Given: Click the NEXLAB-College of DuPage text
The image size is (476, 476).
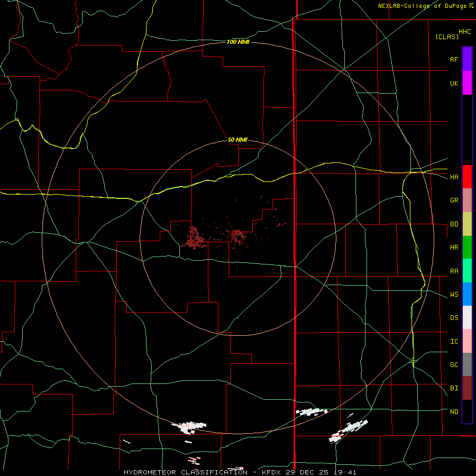Looking at the screenshot, I should point(422,6).
